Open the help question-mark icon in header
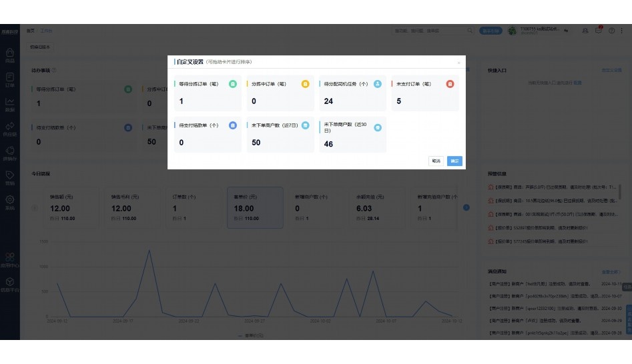Screen dimensions: 632x364 click(611, 31)
